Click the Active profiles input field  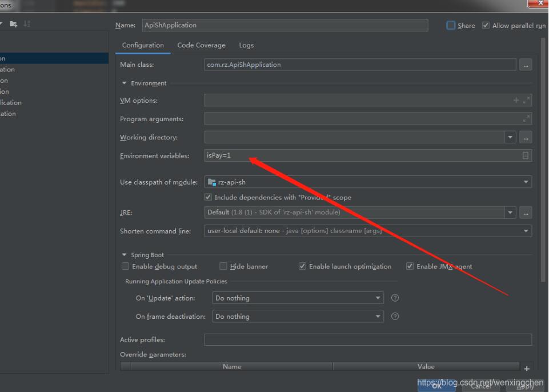(x=368, y=339)
